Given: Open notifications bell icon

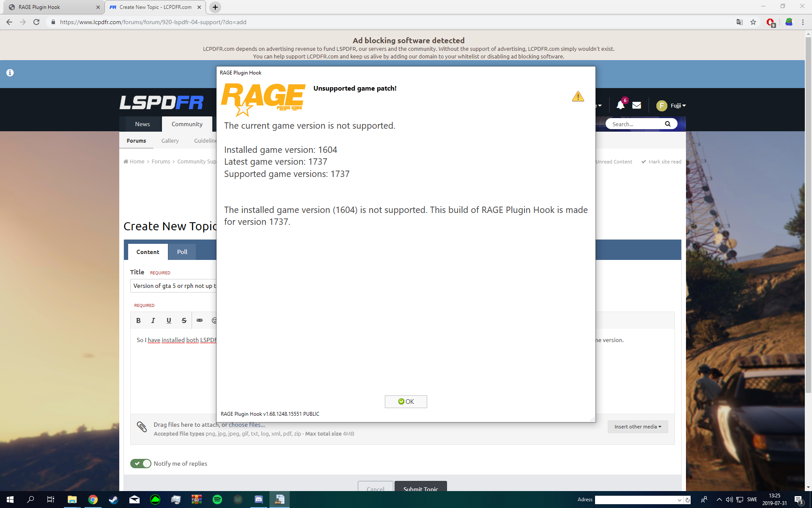Looking at the screenshot, I should tap(620, 105).
